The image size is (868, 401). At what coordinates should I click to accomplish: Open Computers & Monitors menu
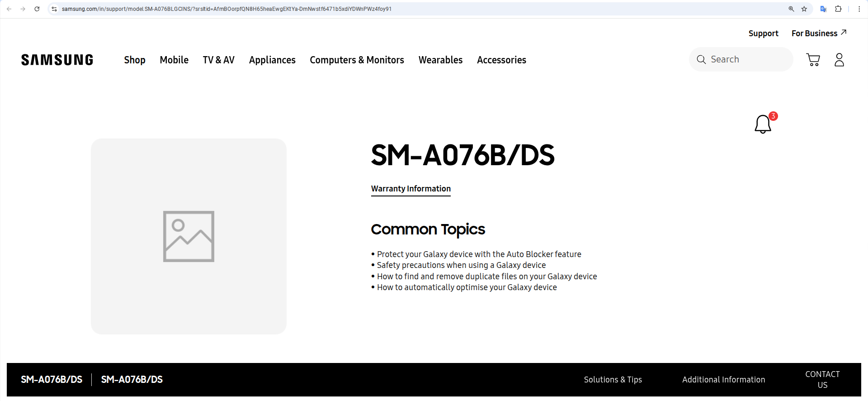(357, 60)
